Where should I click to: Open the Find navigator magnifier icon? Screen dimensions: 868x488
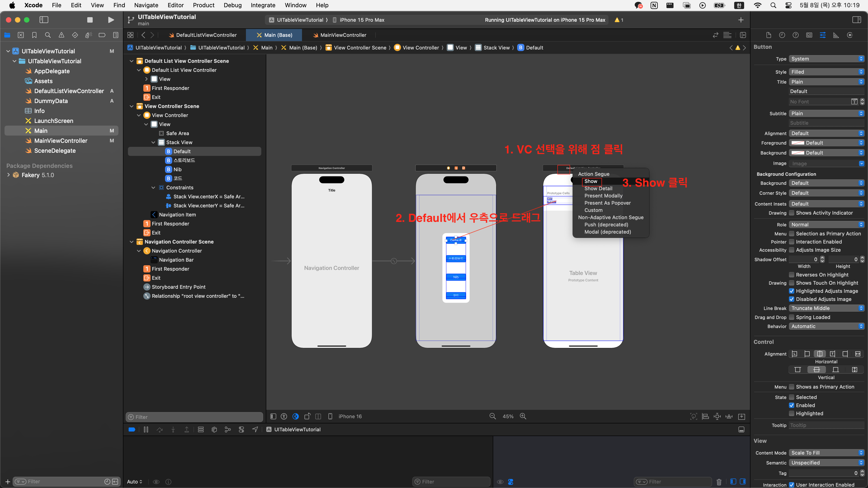click(x=48, y=35)
